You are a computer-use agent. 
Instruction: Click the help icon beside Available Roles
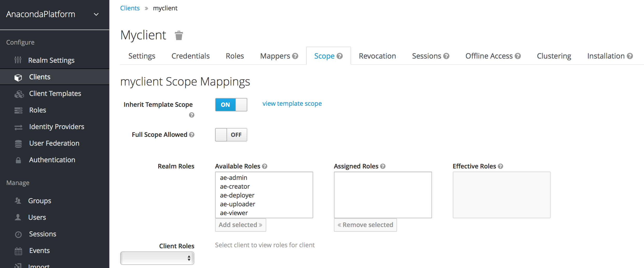pos(265,166)
